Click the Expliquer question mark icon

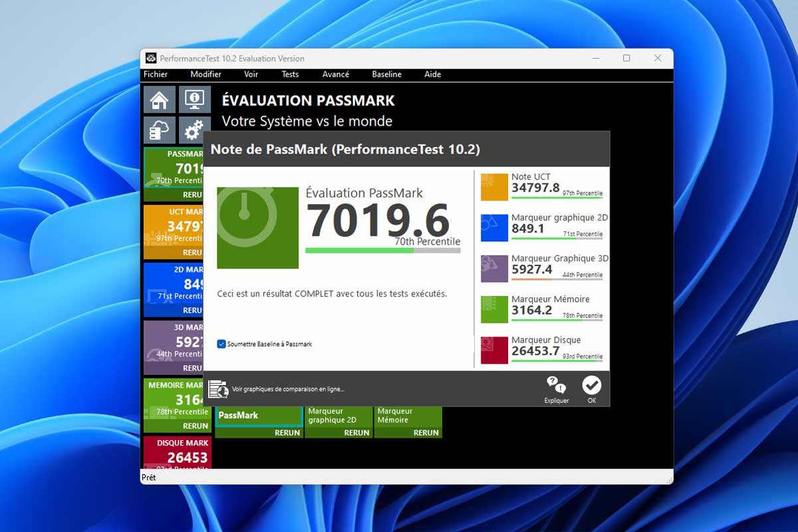556,386
